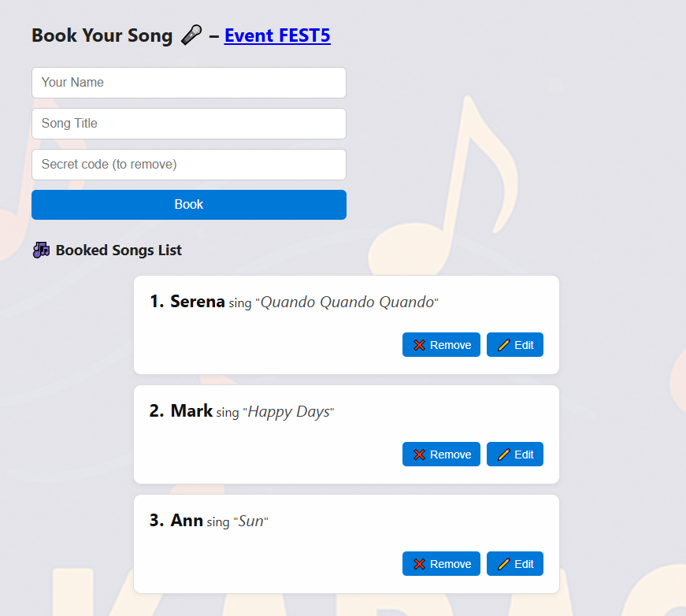Click the Booked Songs List heading
The width and height of the screenshot is (686, 616).
[118, 250]
